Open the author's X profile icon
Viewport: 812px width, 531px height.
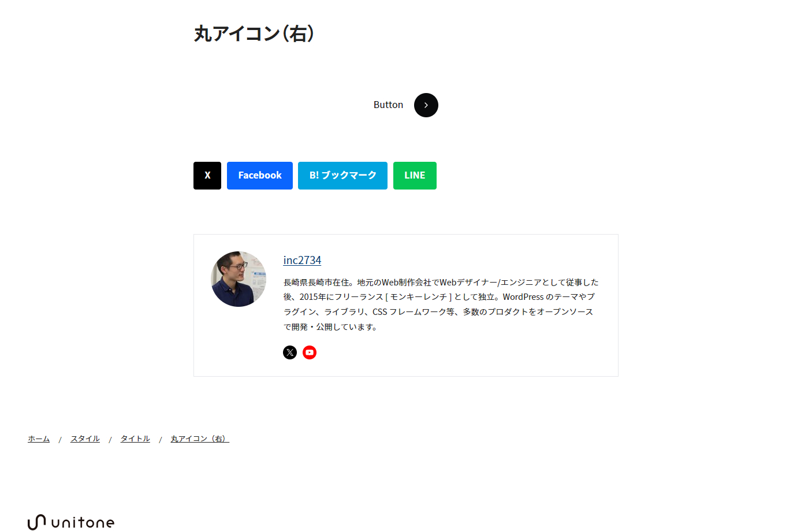[x=290, y=352]
